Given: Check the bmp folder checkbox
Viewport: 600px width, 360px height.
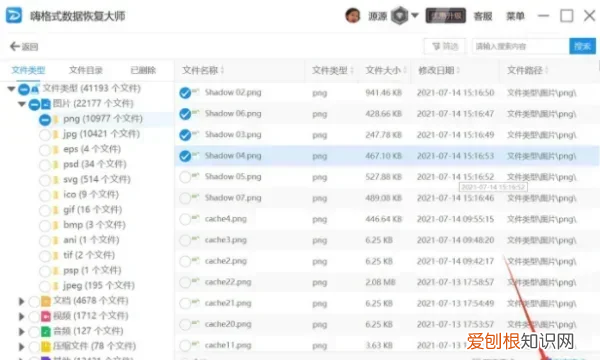Looking at the screenshot, I should click(45, 226).
